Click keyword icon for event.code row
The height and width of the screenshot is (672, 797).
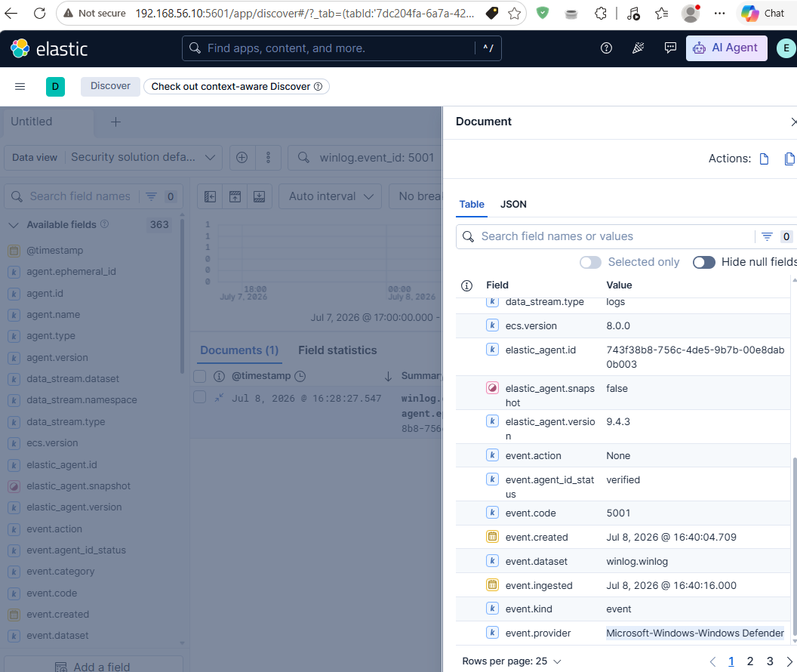(x=492, y=513)
